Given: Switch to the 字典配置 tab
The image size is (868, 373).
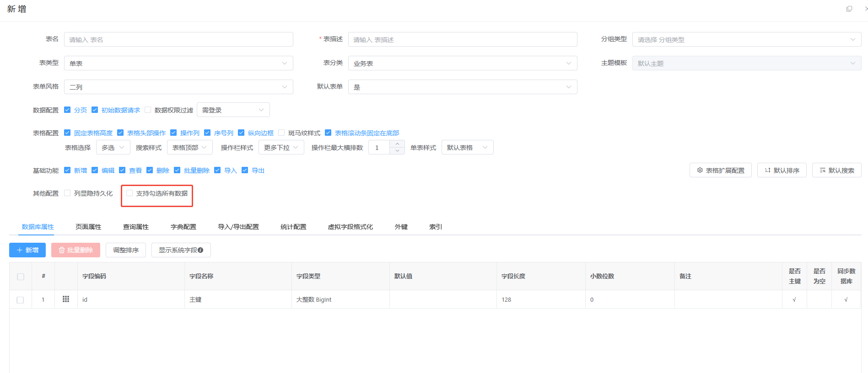Looking at the screenshot, I should coord(183,227).
